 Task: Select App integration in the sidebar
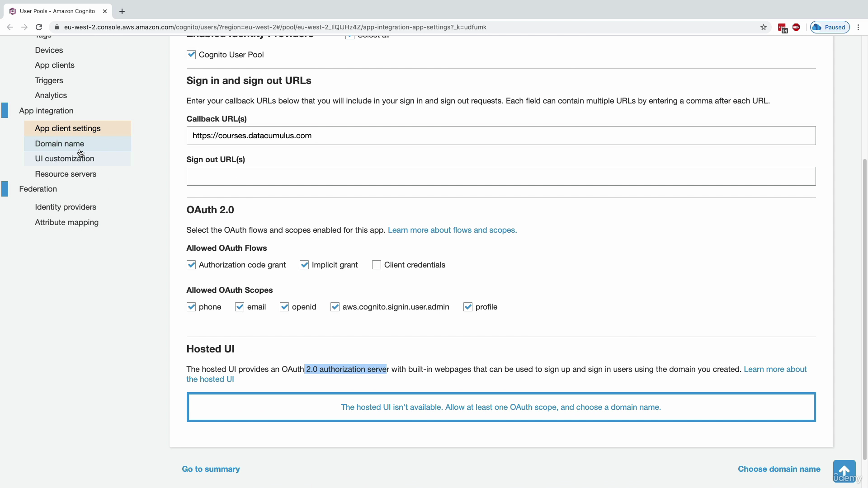pyautogui.click(x=46, y=111)
